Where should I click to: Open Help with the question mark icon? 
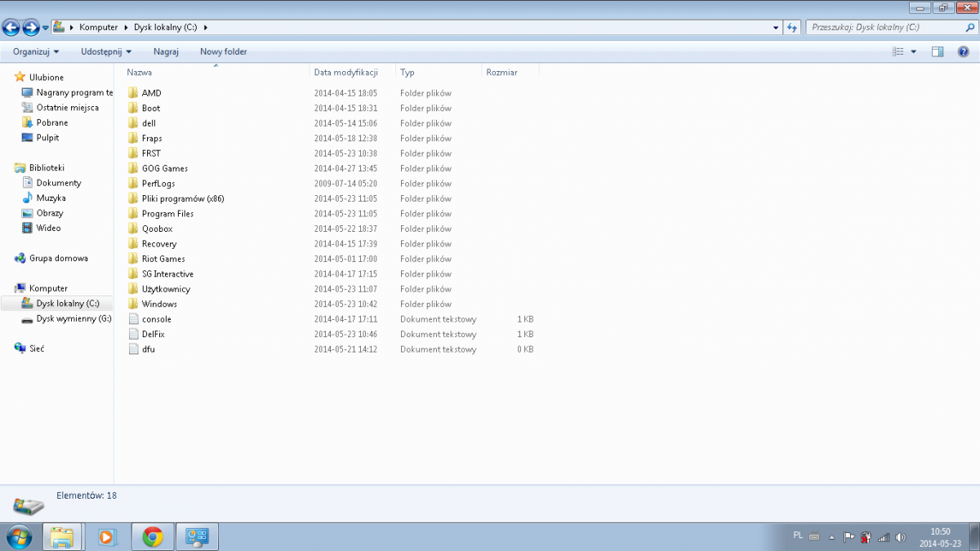pos(964,51)
